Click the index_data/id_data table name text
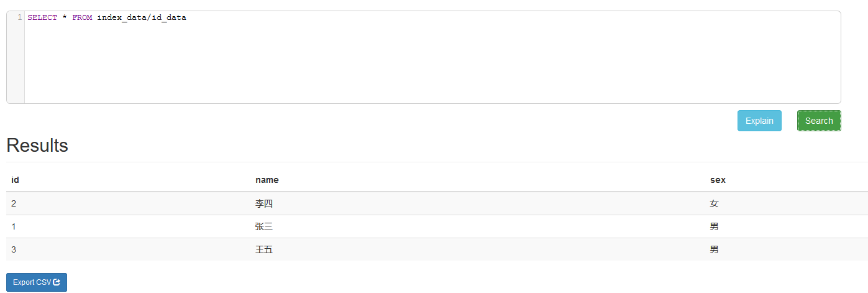The width and height of the screenshot is (868, 293). (x=142, y=17)
